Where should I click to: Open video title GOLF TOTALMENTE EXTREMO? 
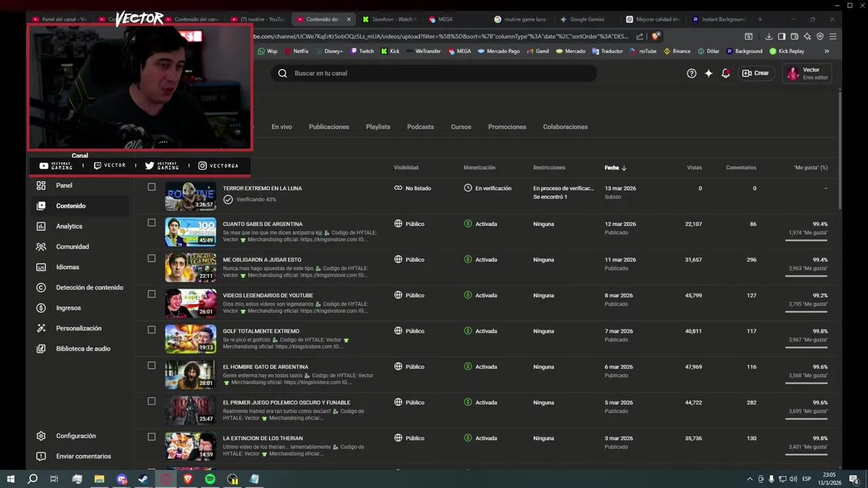[261, 331]
